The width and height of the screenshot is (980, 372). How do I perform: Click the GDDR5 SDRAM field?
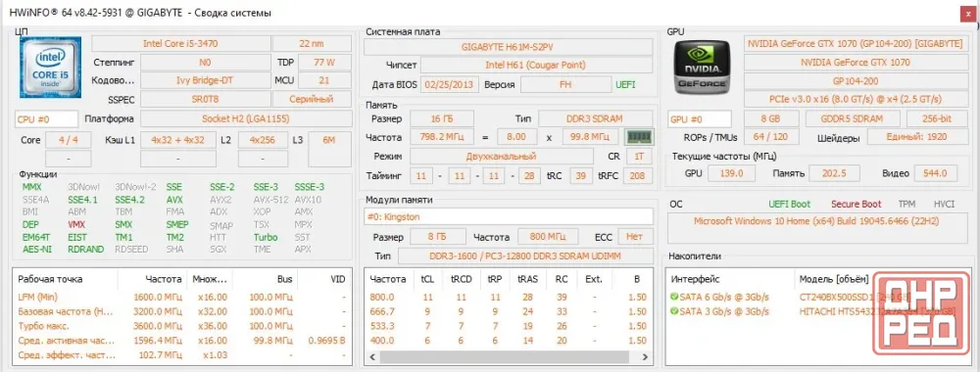(x=853, y=118)
